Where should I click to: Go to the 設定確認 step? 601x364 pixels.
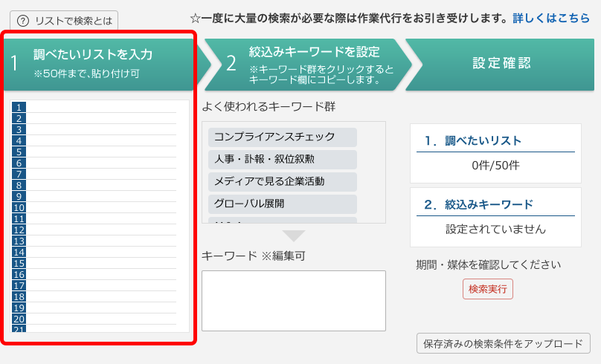501,64
